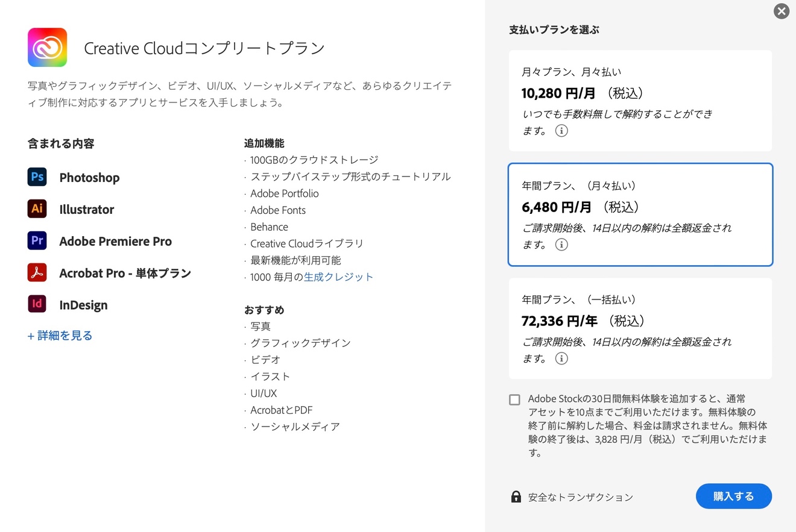
Task: Click the Illustrator app icon
Action: (37, 209)
